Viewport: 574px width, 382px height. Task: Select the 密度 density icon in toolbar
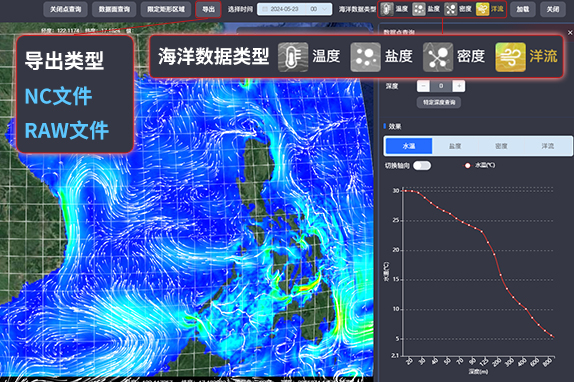point(450,9)
